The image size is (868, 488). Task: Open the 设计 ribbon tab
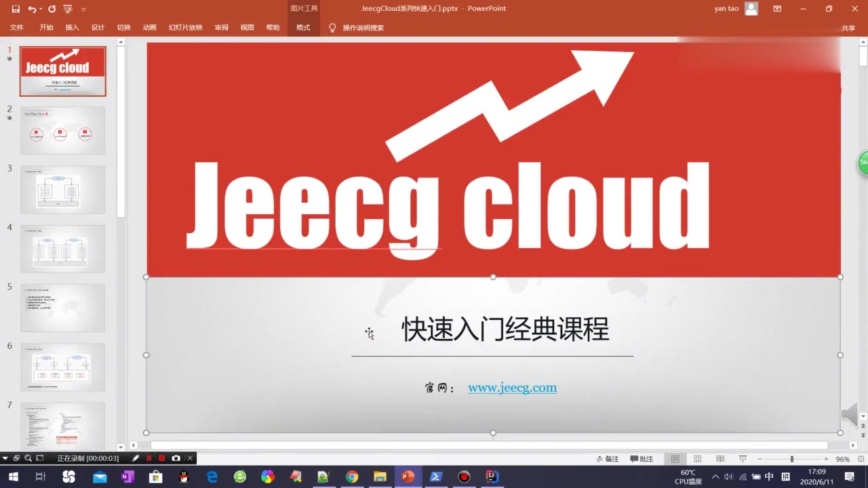point(98,28)
